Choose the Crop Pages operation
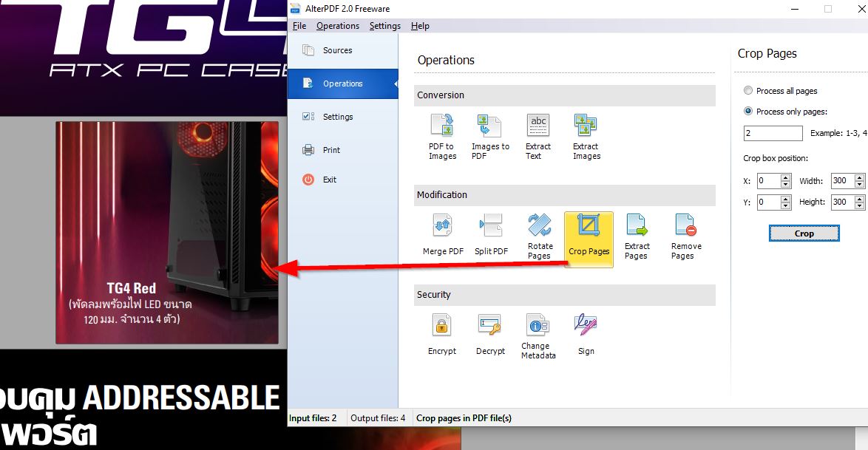 [x=589, y=239]
